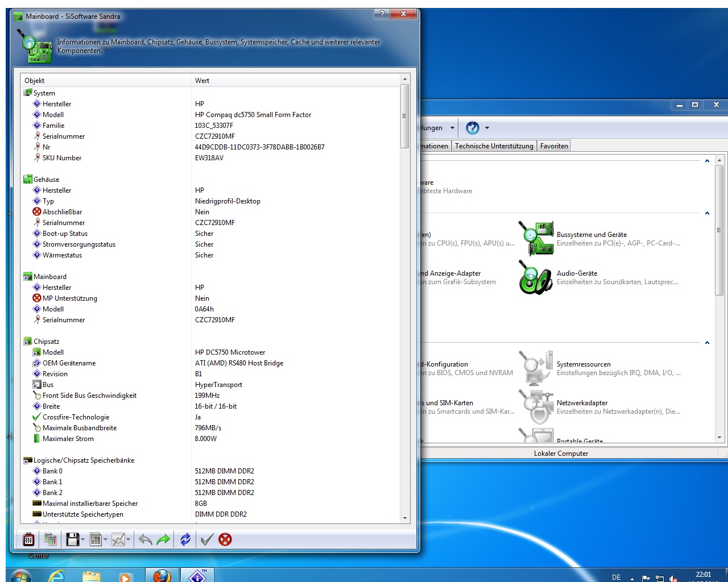
Task: Collapse the section containing Bussysteme und Geräte
Action: point(707,213)
